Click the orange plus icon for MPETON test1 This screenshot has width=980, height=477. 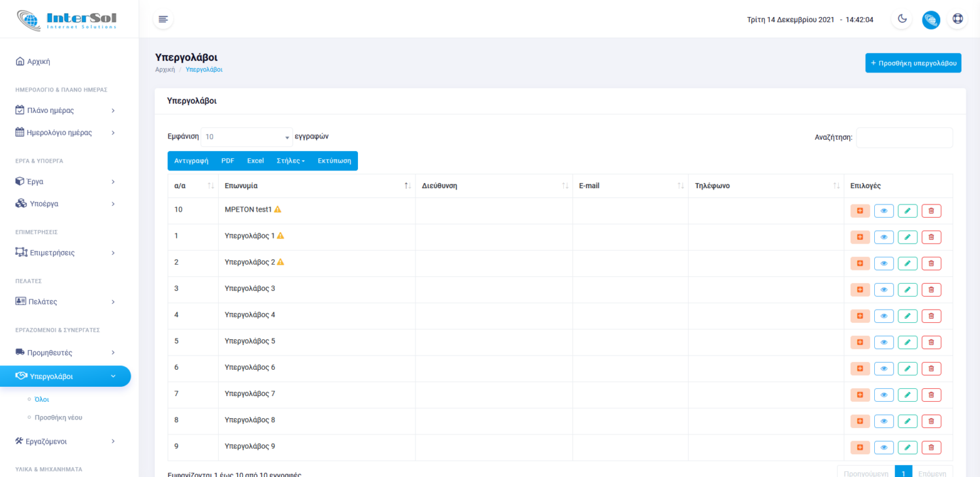[x=860, y=210]
